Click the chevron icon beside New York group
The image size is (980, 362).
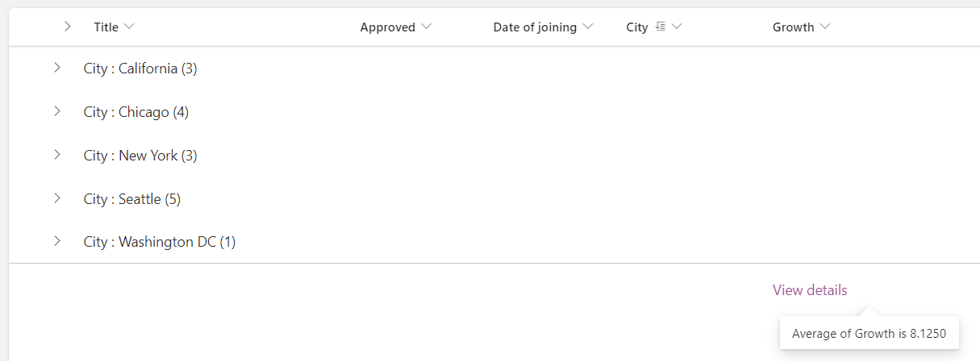[57, 155]
